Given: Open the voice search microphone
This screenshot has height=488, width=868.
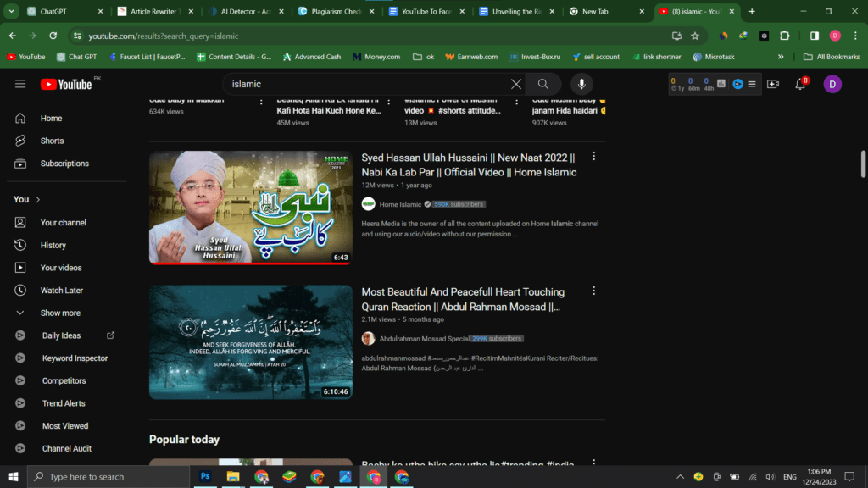Looking at the screenshot, I should pyautogui.click(x=581, y=84).
